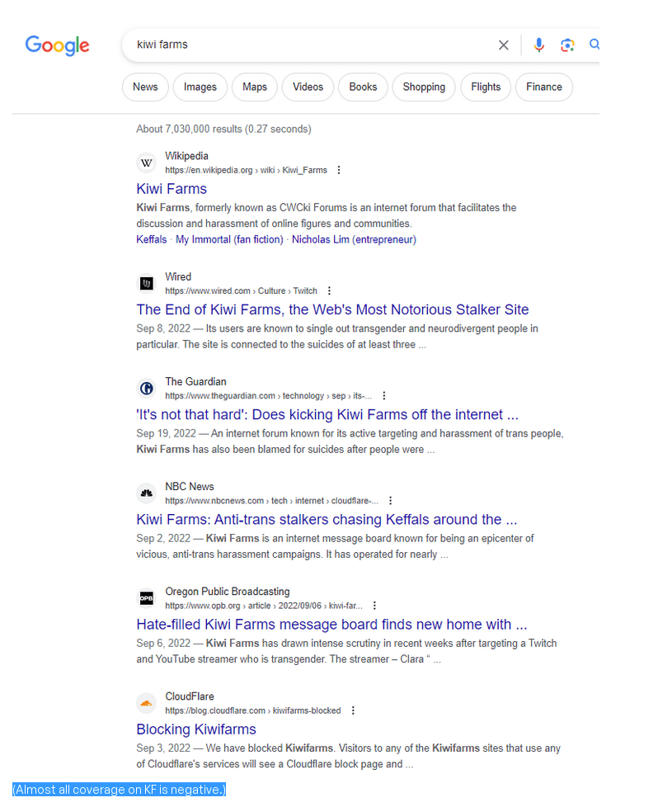Image resolution: width=672 pixels, height=807 pixels.
Task: Click the blog.cloudflare.com URL breadcrumb
Action: point(253,710)
